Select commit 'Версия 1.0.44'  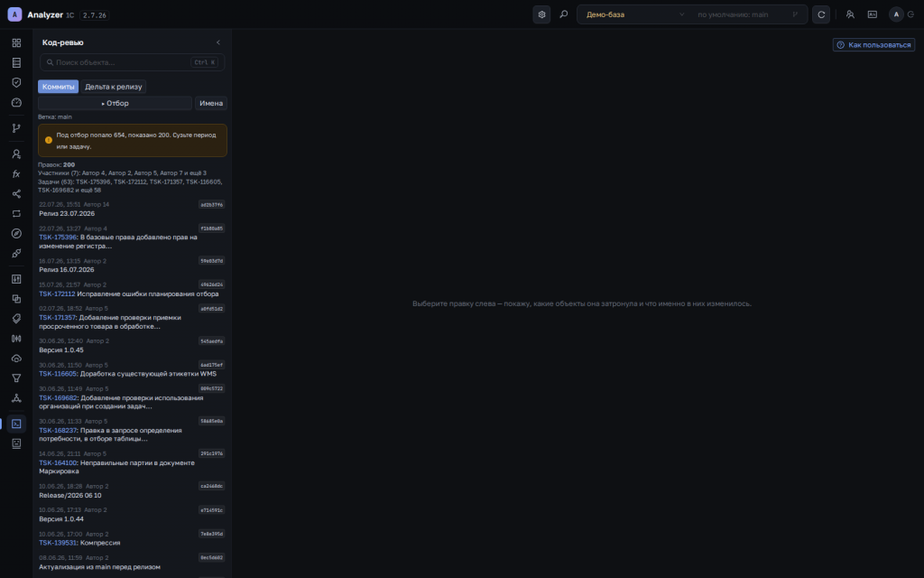coord(61,519)
